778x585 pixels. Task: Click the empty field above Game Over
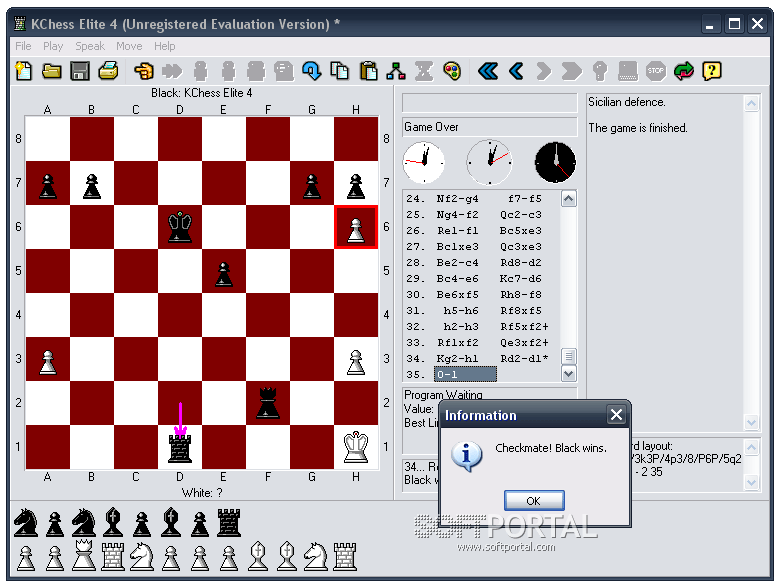[489, 103]
